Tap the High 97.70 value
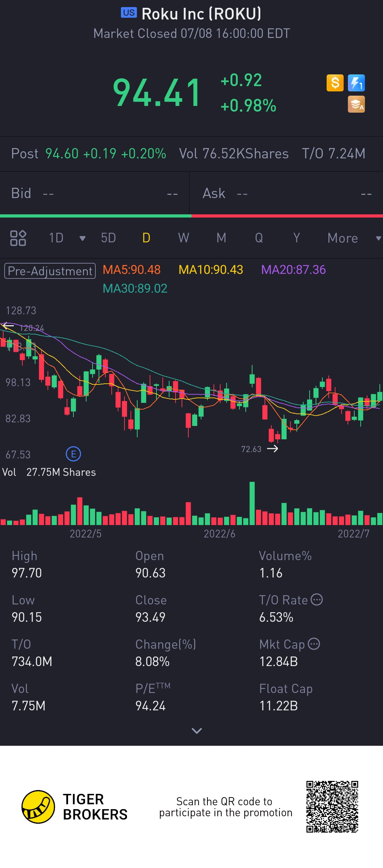Screen dimensions: 383x868 (x=27, y=573)
